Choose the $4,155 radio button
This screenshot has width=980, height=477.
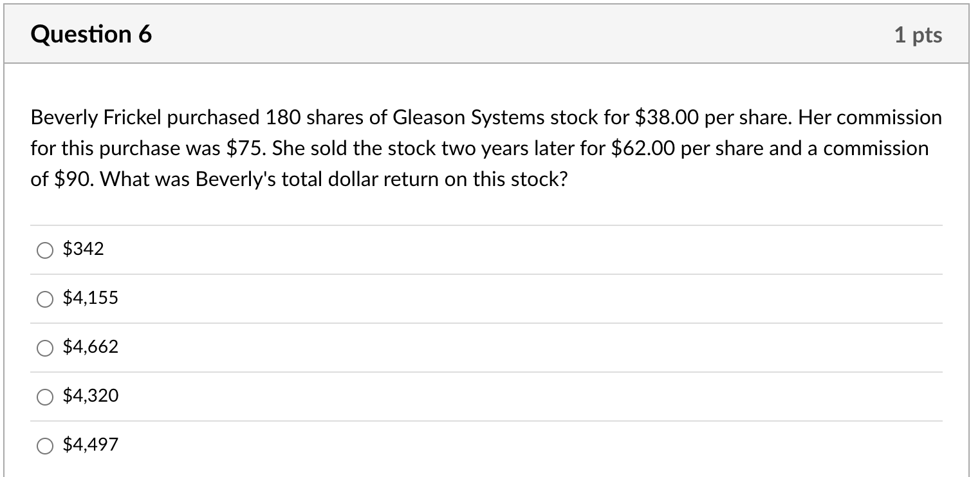[x=45, y=299]
